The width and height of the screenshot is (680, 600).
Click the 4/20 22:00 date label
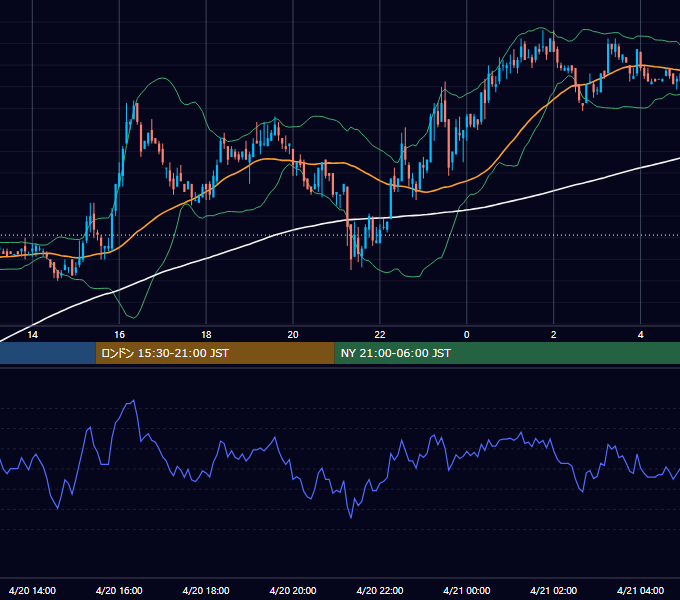pos(380,590)
